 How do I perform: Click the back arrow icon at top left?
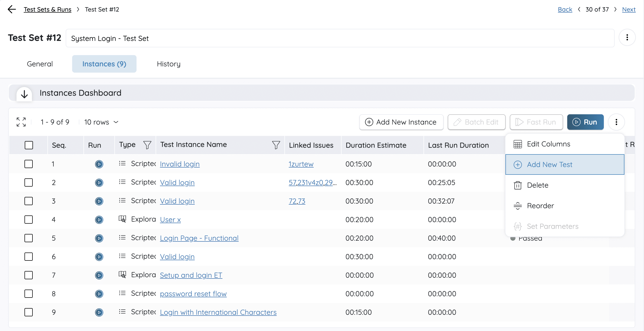click(x=12, y=10)
